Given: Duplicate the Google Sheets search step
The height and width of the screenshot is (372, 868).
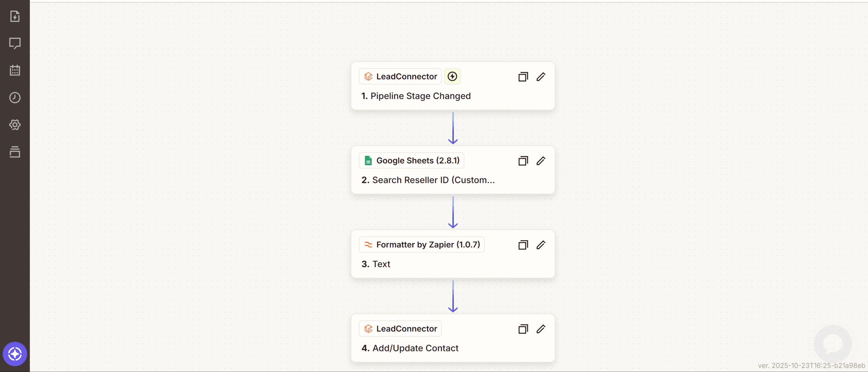Looking at the screenshot, I should pyautogui.click(x=523, y=161).
